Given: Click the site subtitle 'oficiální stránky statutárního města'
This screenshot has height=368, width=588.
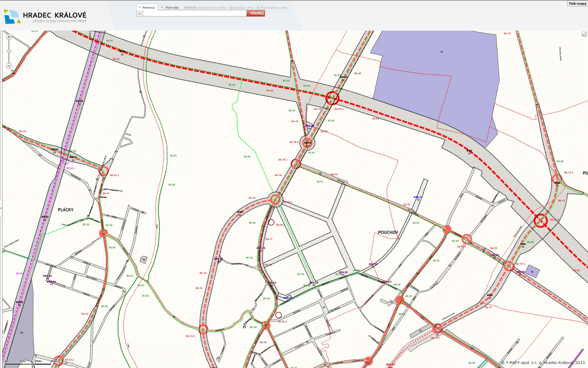Looking at the screenshot, I should [x=59, y=21].
